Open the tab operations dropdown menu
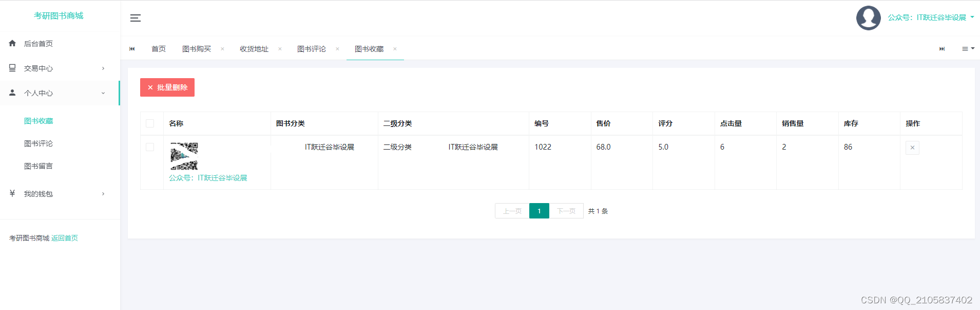This screenshot has height=310, width=980. tap(968, 49)
